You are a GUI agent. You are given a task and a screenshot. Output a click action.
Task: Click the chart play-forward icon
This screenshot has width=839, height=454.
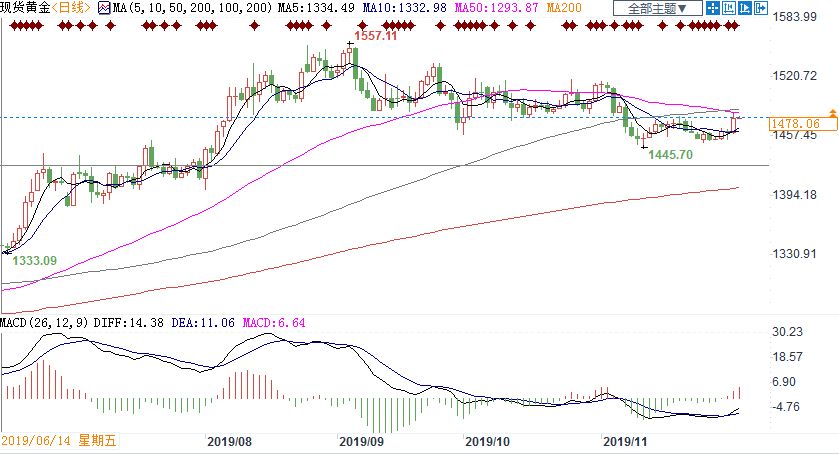(744, 8)
